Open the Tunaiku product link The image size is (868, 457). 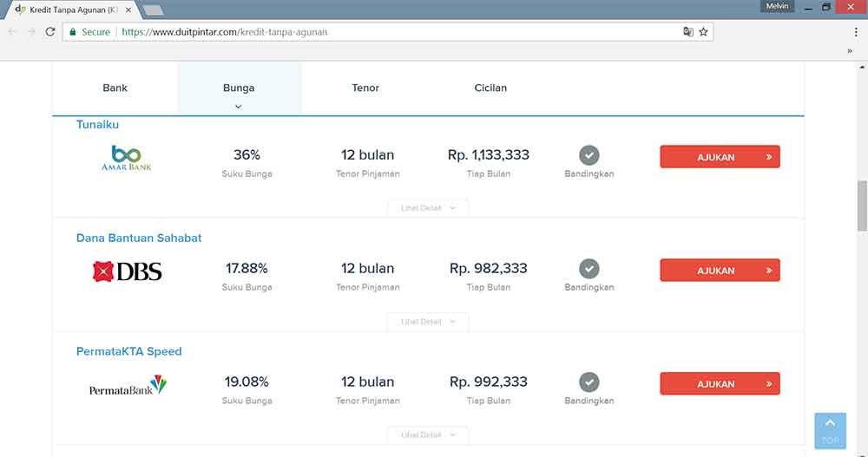tap(97, 125)
